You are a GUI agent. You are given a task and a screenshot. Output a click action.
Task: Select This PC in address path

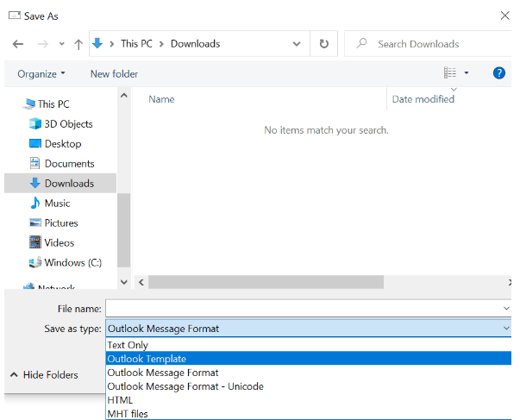click(136, 44)
